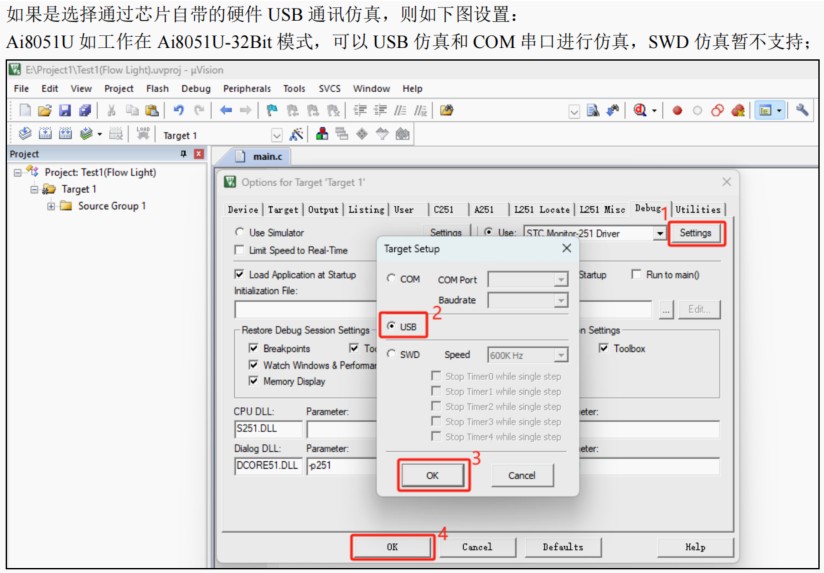Click the Find in Files icon
Screen dimensions: 824x573
click(x=447, y=110)
